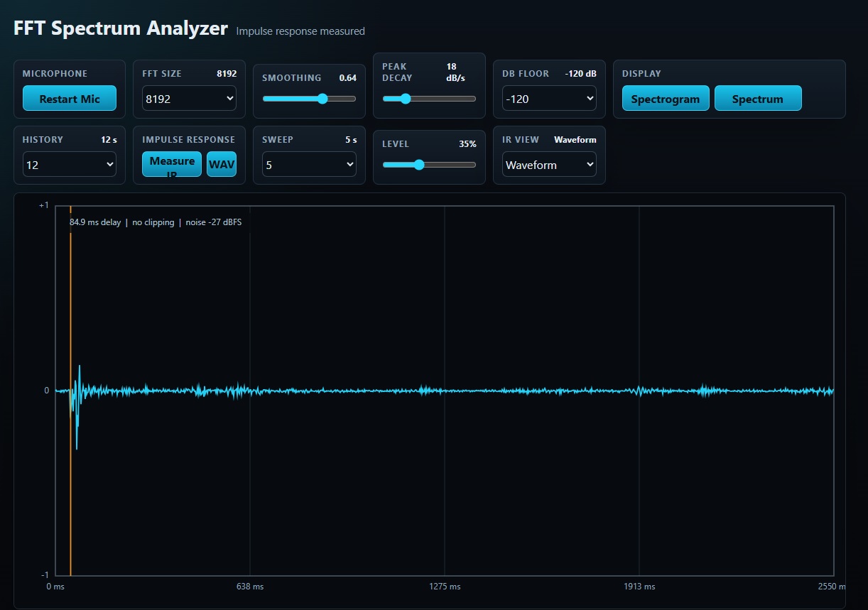Open the dB Floor dropdown showing -120

click(x=549, y=98)
